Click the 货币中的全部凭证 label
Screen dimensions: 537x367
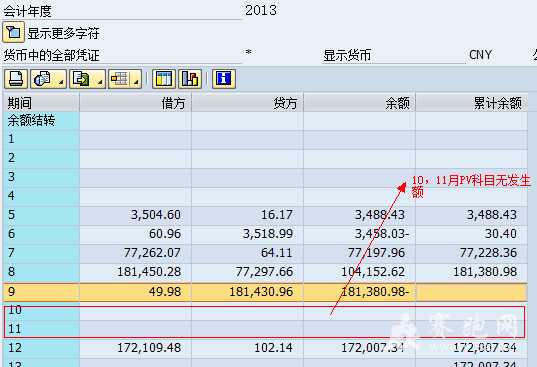tap(51, 55)
